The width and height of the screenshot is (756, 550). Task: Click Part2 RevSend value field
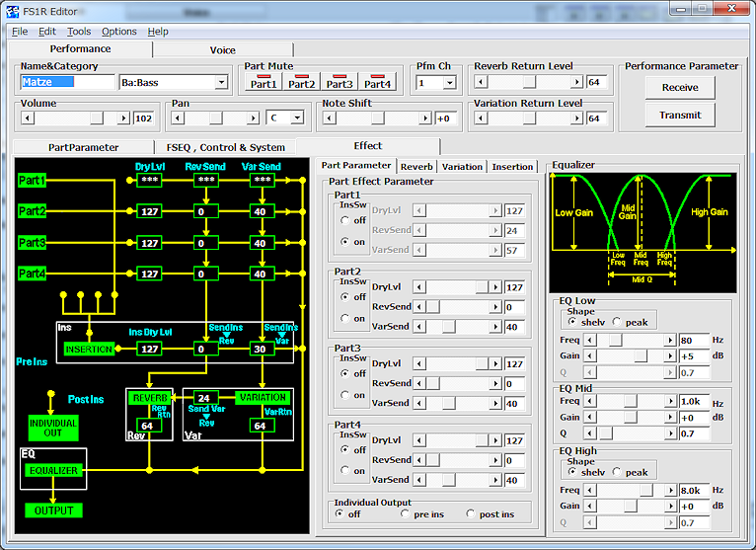[514, 307]
